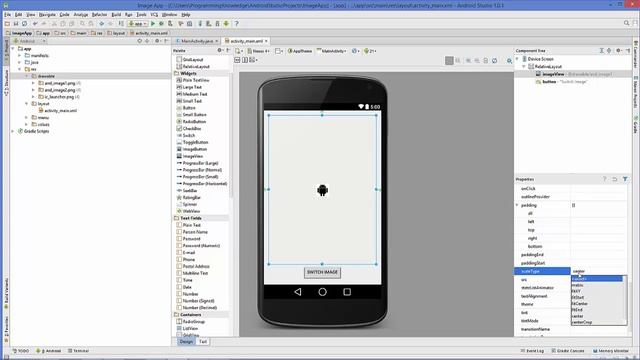This screenshot has width=640, height=360.
Task: Click the refresh icon in the designer toolbar
Action: pyautogui.click(x=494, y=60)
